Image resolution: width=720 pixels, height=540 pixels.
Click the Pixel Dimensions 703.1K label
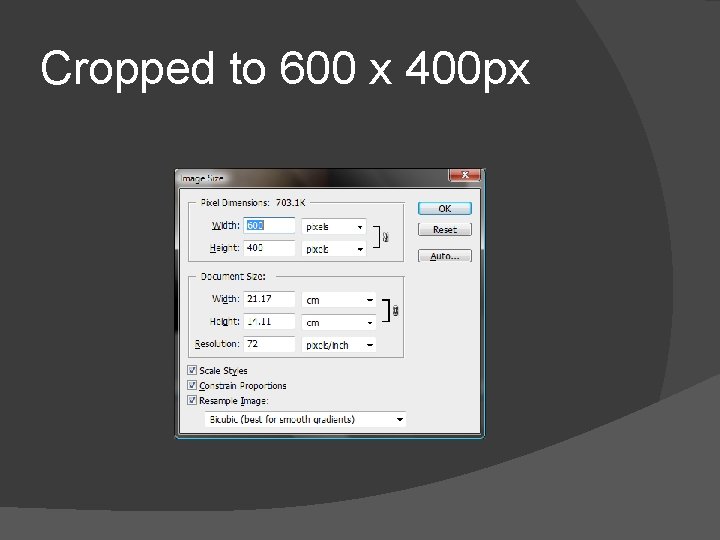point(253,202)
